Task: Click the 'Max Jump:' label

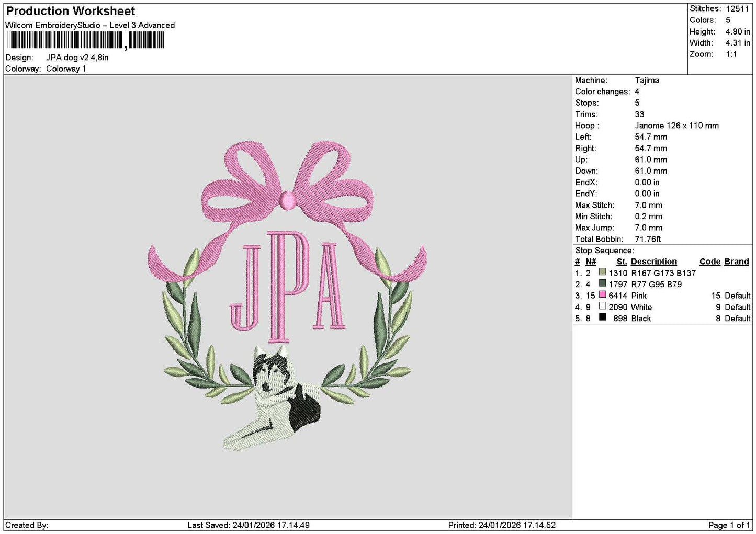Action: pyautogui.click(x=595, y=228)
